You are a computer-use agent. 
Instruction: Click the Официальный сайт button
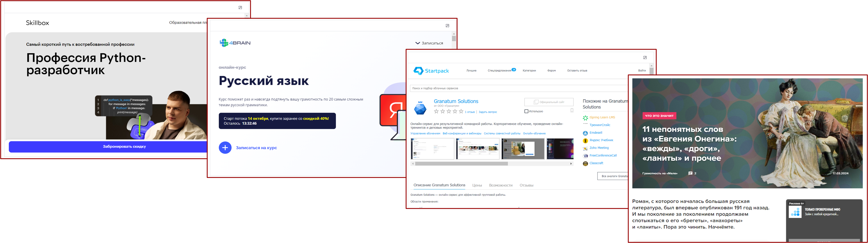[549, 102]
